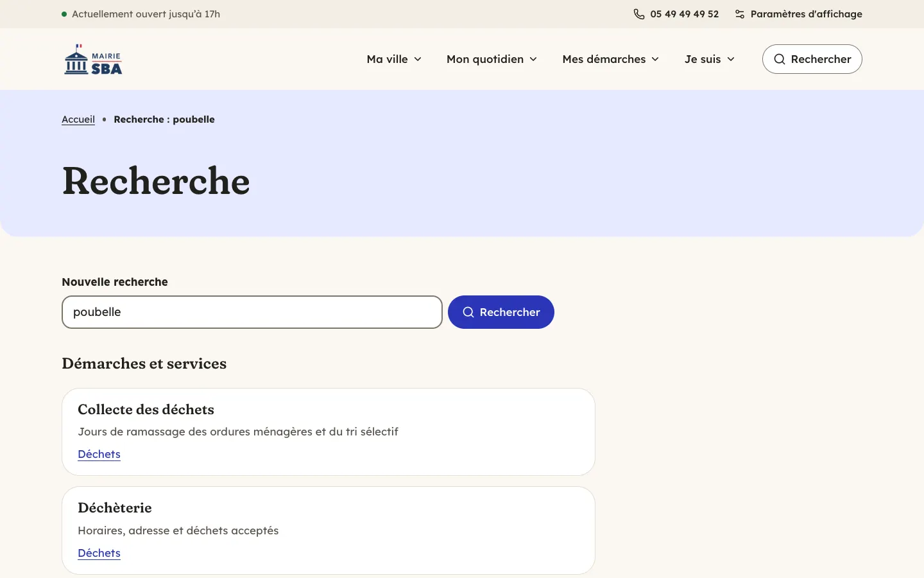Click the 'Nouvelle recherche' label

coord(115,282)
